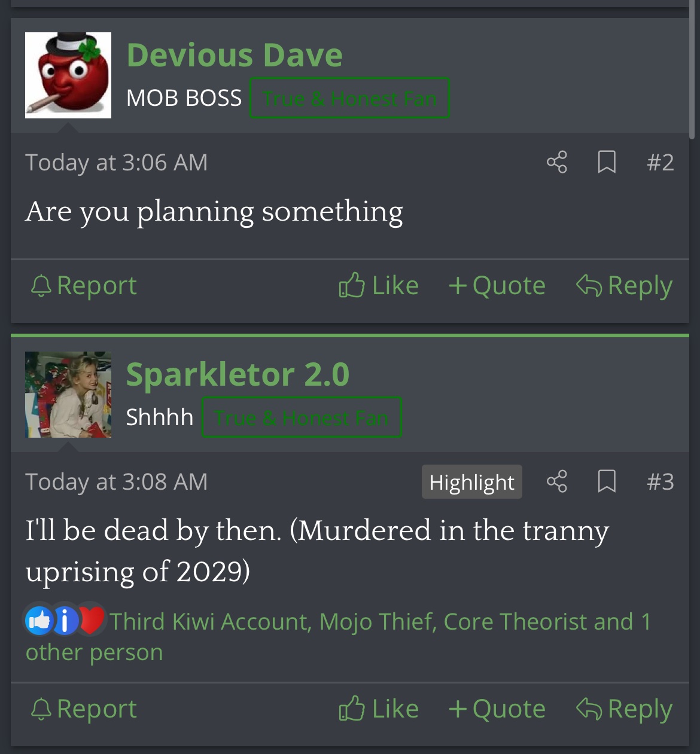Reply to post #3

(624, 709)
